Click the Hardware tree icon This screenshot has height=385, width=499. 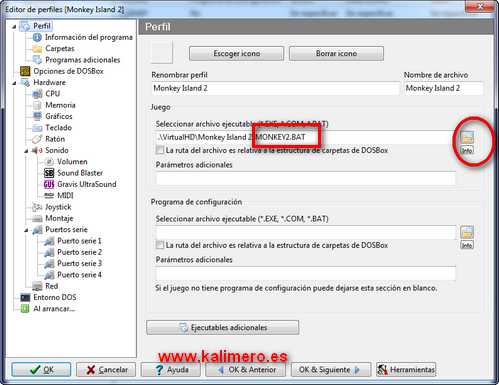point(25,83)
